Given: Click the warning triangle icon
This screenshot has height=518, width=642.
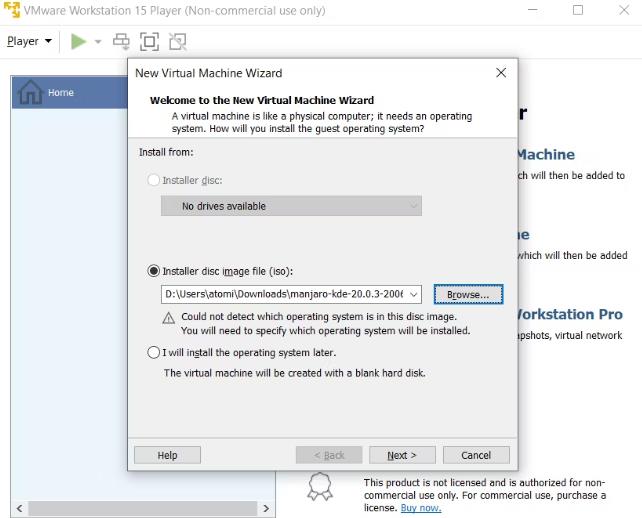Looking at the screenshot, I should [x=169, y=318].
